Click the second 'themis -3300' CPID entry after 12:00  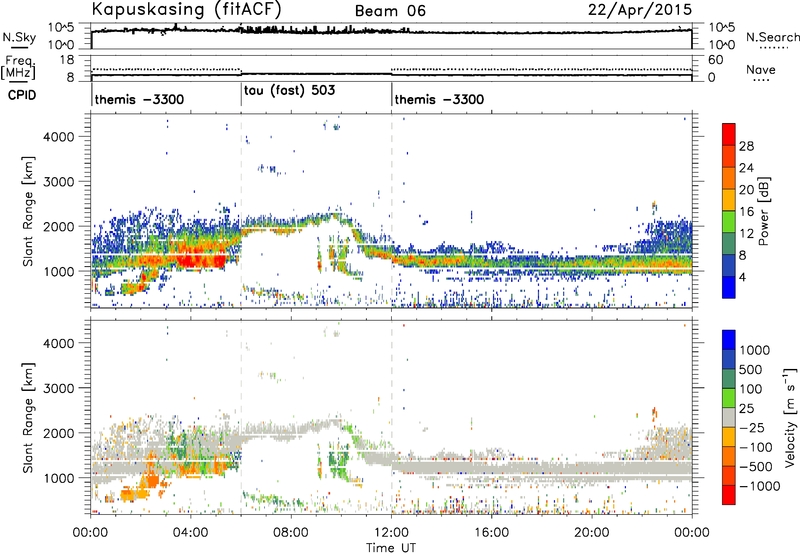pyautogui.click(x=439, y=99)
